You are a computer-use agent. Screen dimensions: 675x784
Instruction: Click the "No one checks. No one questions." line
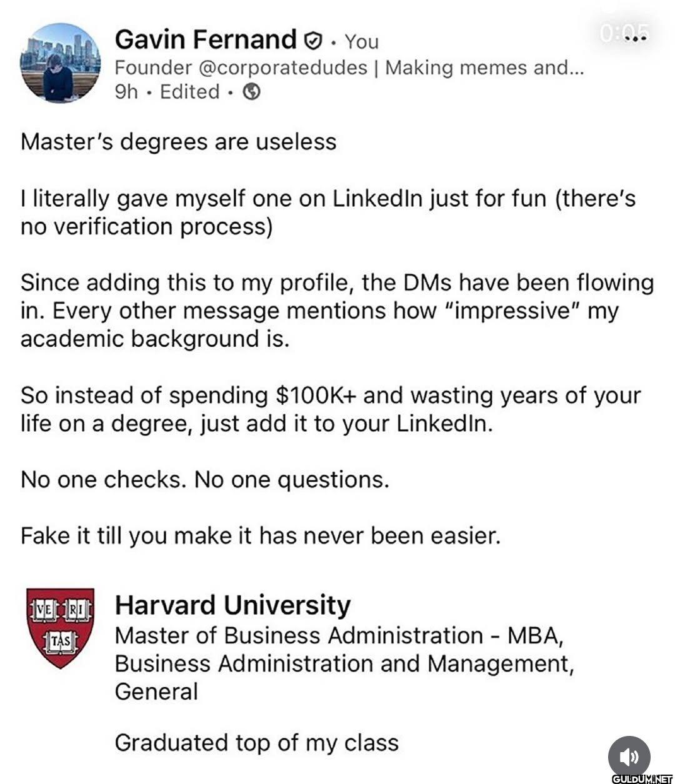tap(205, 480)
